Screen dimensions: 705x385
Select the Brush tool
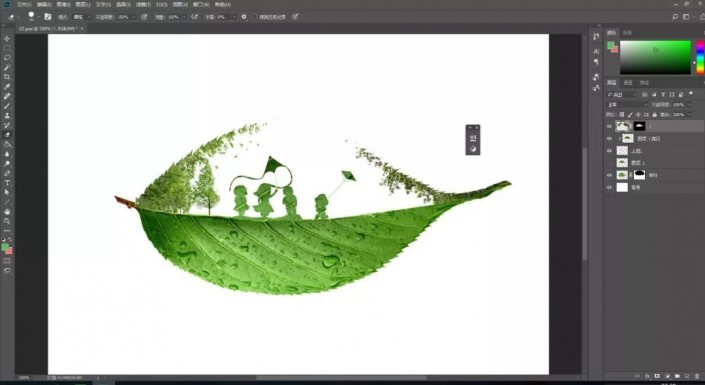tap(7, 106)
